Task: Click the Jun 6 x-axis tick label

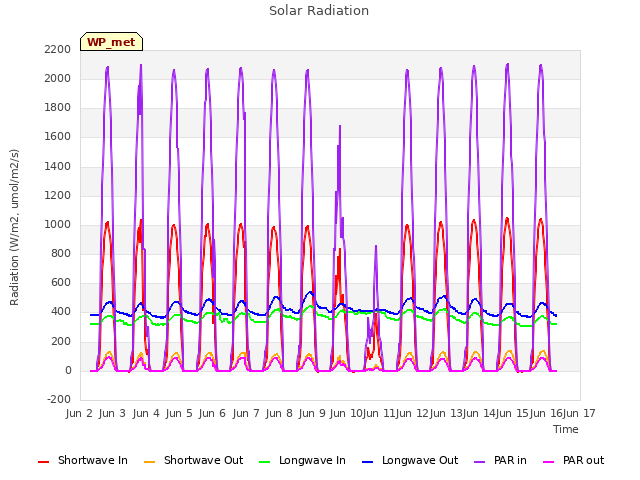Action: point(212,413)
